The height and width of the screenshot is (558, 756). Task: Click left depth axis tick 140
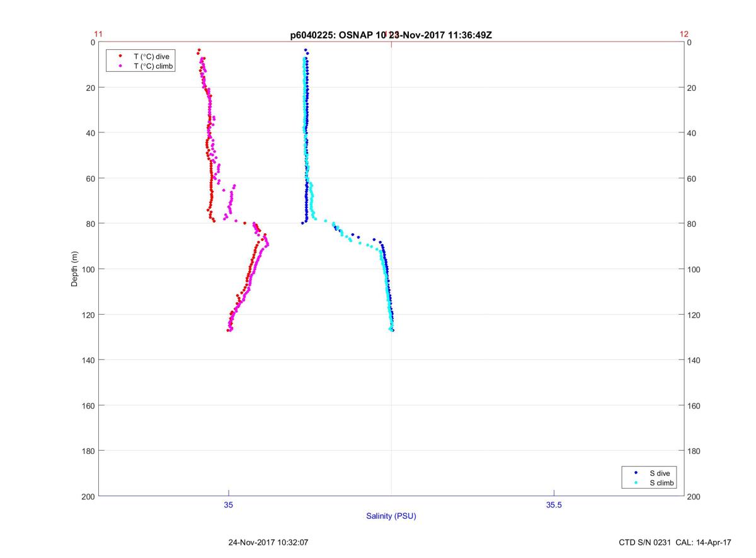[89, 360]
